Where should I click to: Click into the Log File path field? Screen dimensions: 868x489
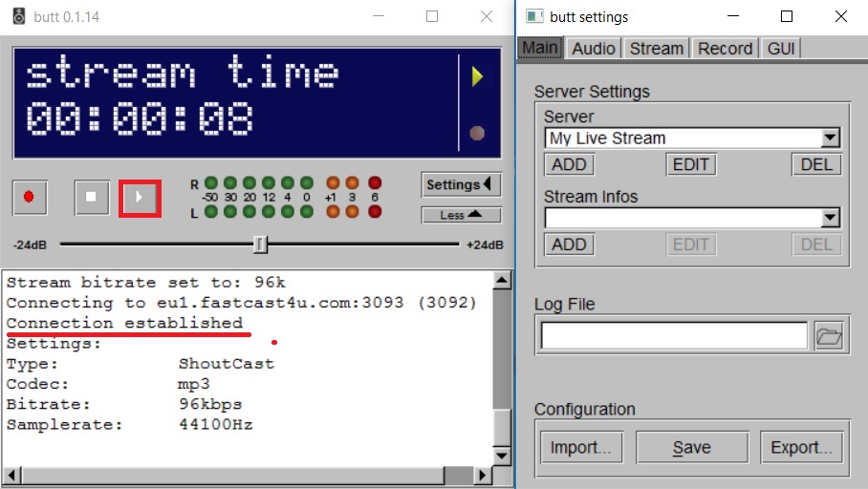(674, 336)
